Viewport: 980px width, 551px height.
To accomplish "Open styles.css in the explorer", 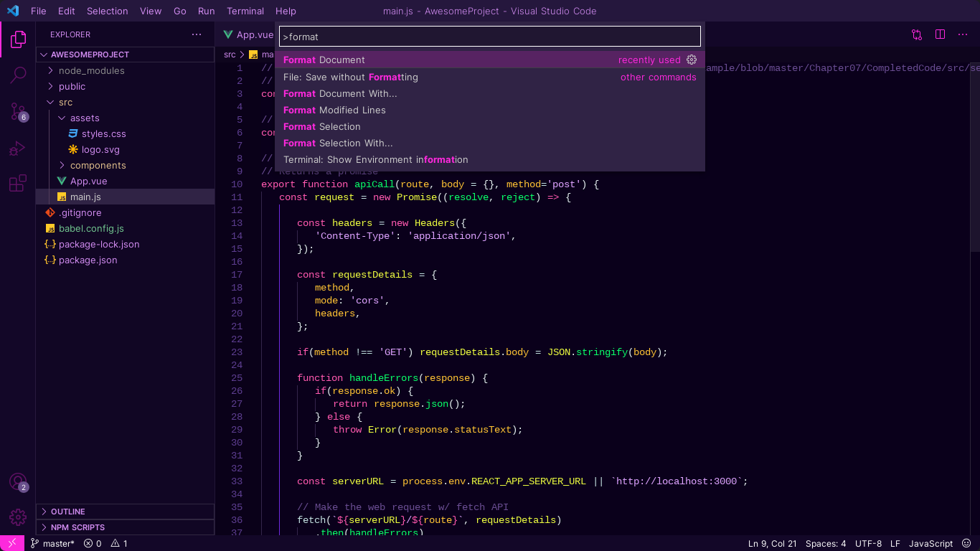I will [x=125, y=133].
